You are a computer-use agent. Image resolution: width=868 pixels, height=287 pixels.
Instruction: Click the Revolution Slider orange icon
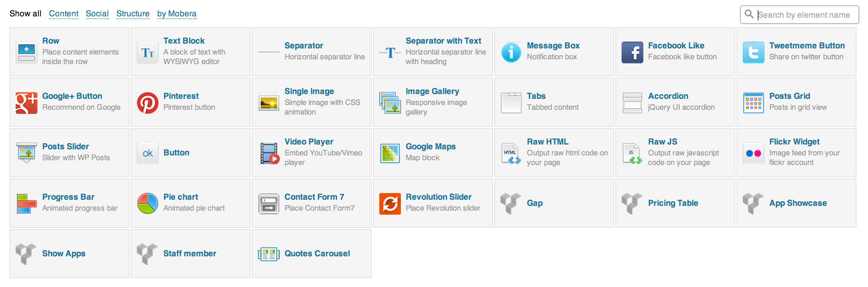pos(390,203)
